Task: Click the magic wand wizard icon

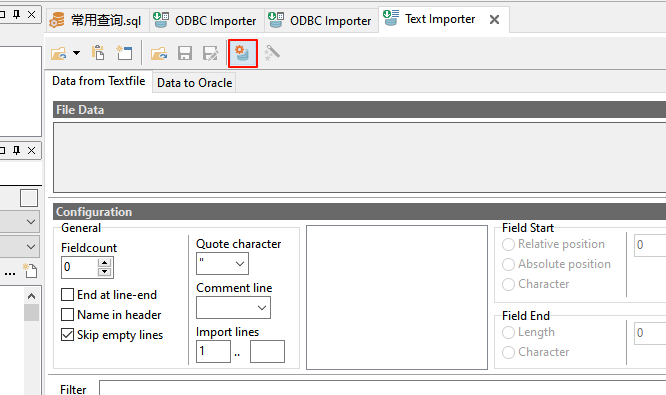Action: click(272, 53)
